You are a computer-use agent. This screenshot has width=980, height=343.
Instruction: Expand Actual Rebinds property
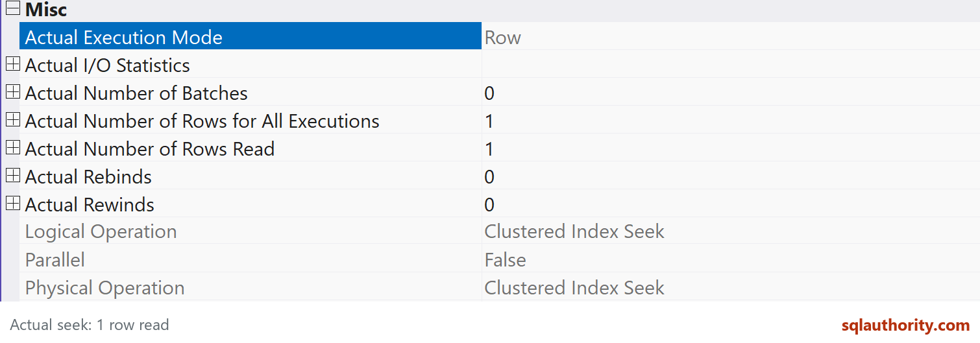click(12, 176)
